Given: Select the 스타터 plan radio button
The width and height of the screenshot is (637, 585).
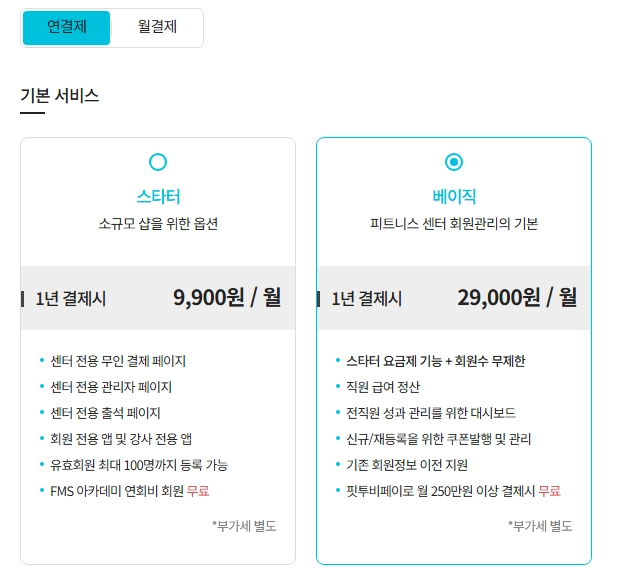Looking at the screenshot, I should [x=158, y=162].
